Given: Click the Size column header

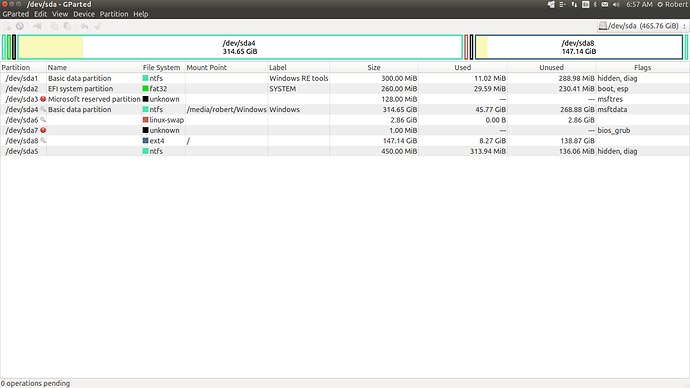Looking at the screenshot, I should (374, 67).
